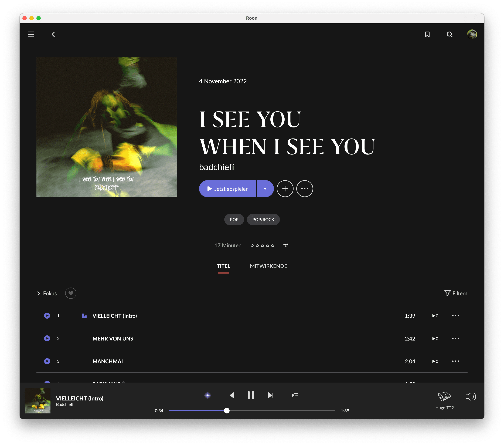Open dropdown arrow beside Jetzt abspielen

click(x=265, y=189)
